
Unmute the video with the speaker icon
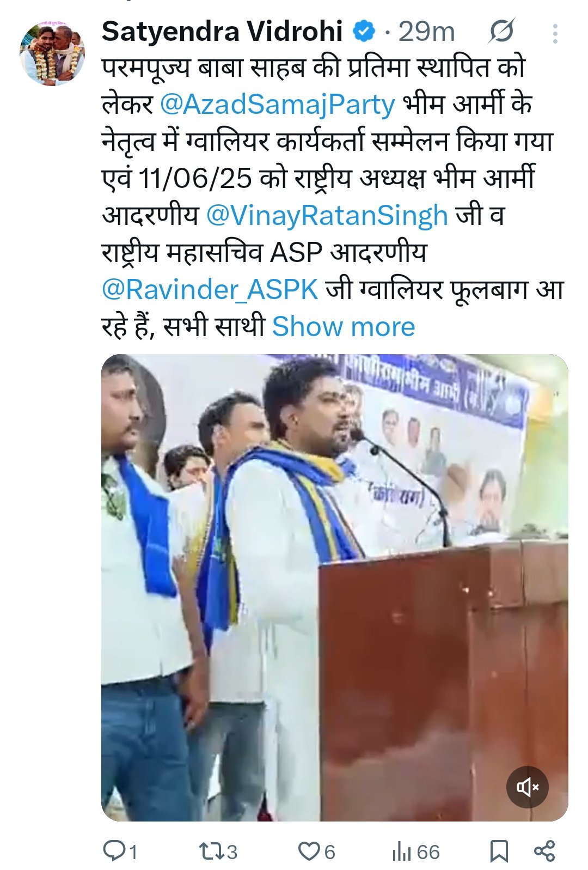(x=527, y=787)
